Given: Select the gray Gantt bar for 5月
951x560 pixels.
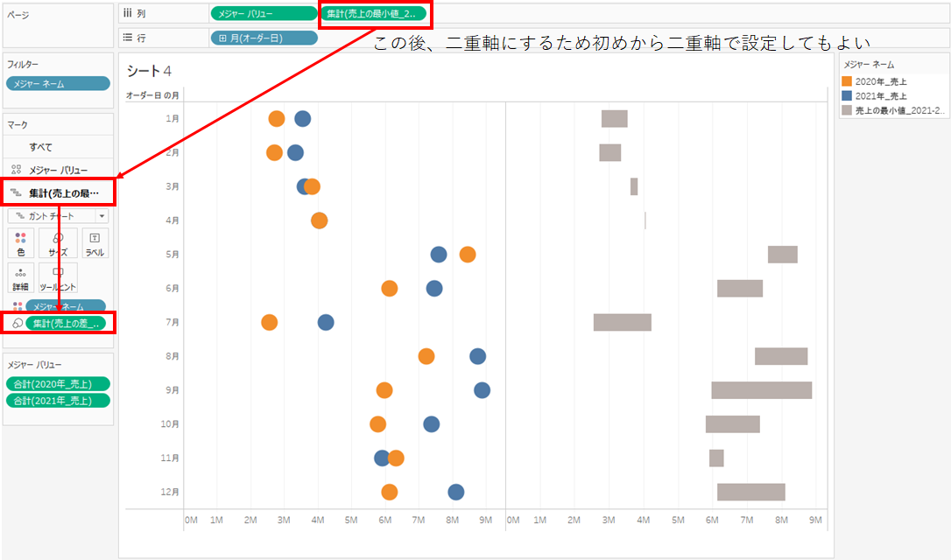Looking at the screenshot, I should tap(783, 255).
